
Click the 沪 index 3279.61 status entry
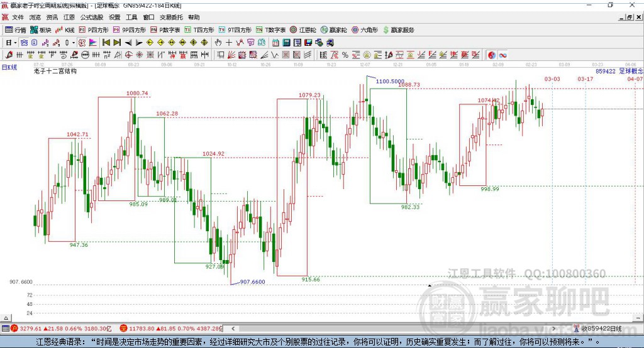tap(61, 329)
